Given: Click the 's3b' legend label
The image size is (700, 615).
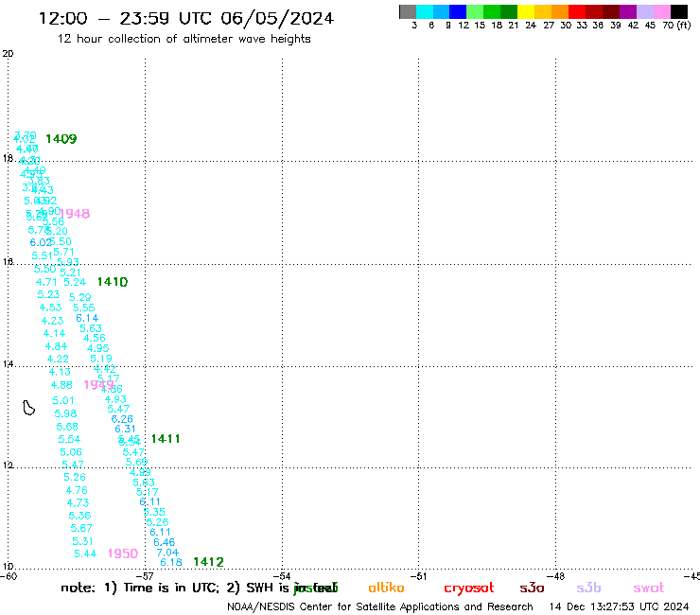Looking at the screenshot, I should (588, 588).
